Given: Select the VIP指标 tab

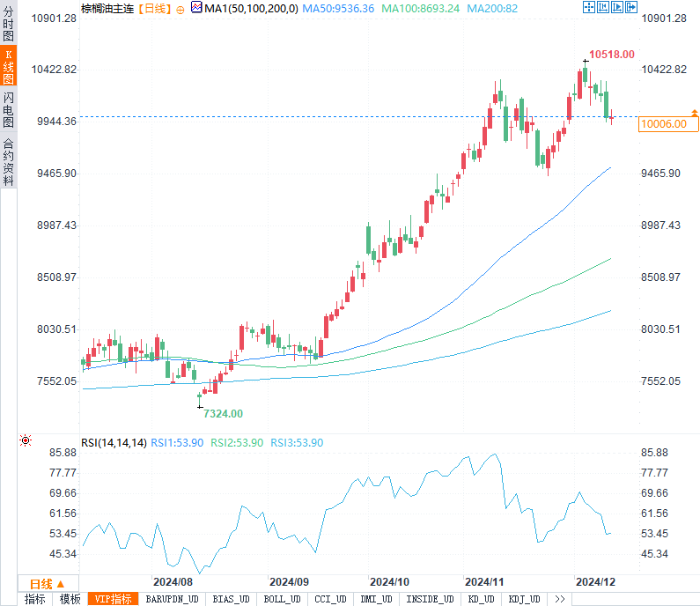Looking at the screenshot, I should pos(114,599).
